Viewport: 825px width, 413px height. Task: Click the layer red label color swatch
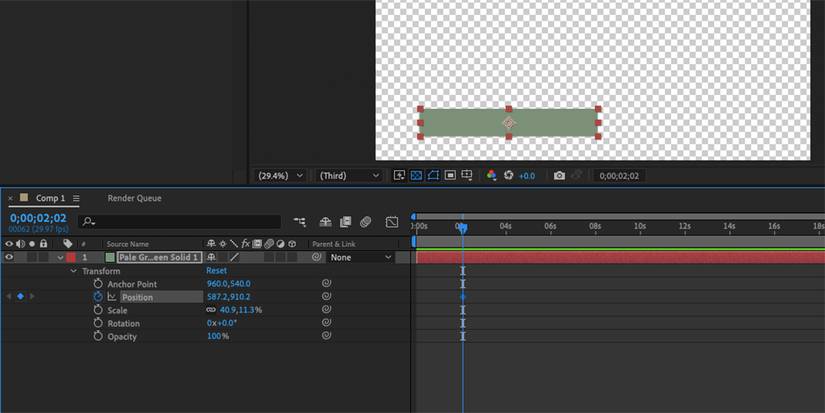click(71, 257)
